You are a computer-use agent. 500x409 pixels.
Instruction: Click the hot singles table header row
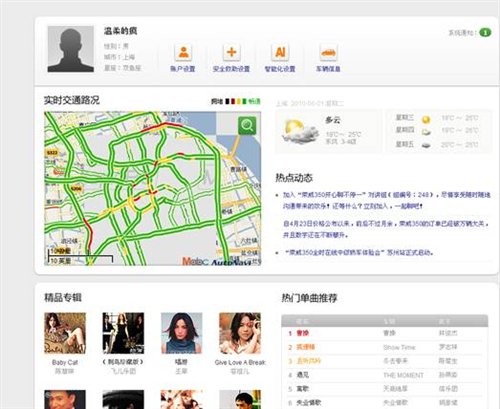(385, 321)
